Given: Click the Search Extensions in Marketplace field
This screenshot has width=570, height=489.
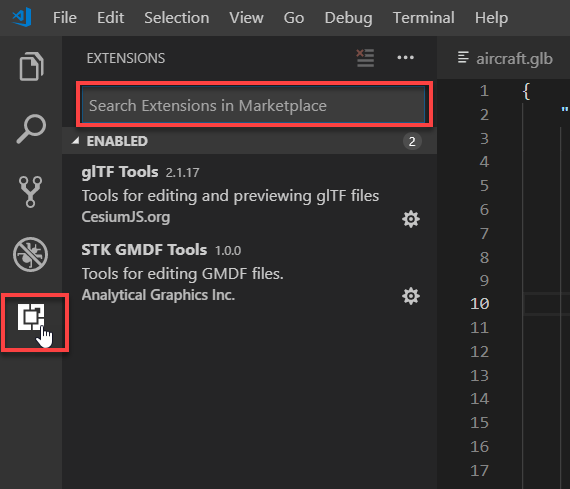Looking at the screenshot, I should [253, 105].
